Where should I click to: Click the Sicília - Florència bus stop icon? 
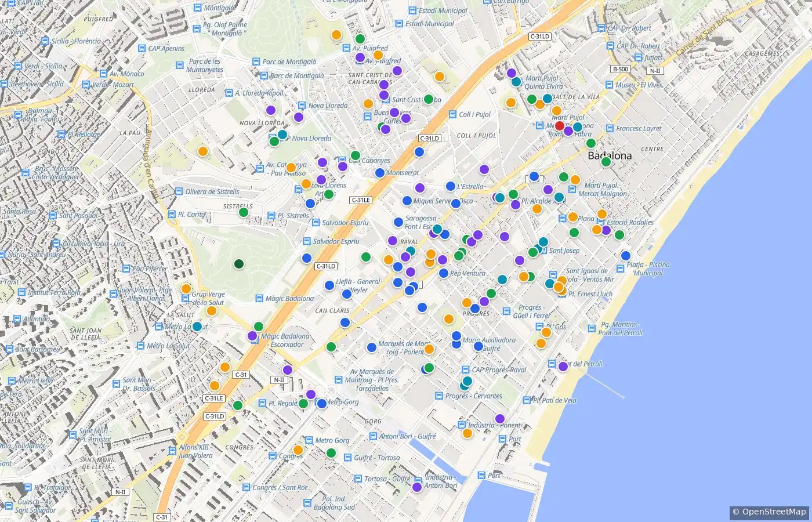point(46,42)
